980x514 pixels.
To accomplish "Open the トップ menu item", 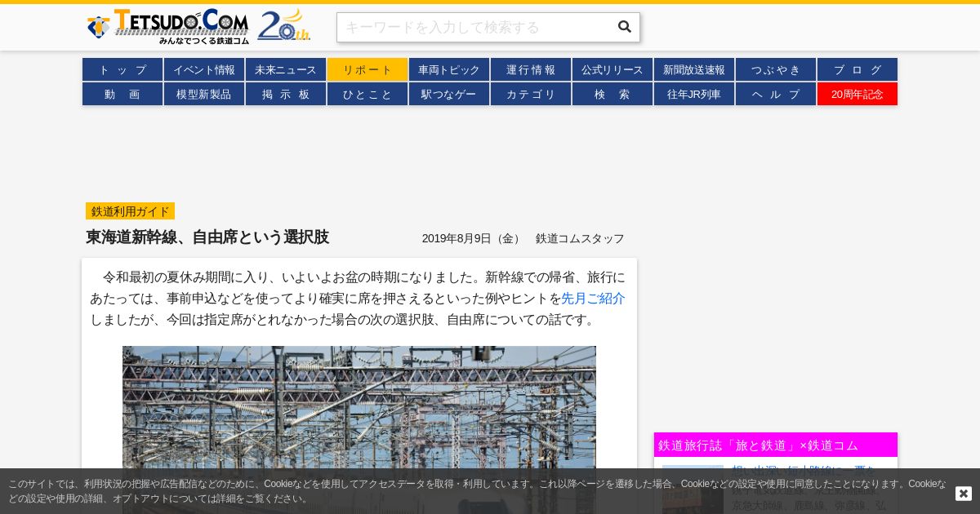I will pos(122,69).
